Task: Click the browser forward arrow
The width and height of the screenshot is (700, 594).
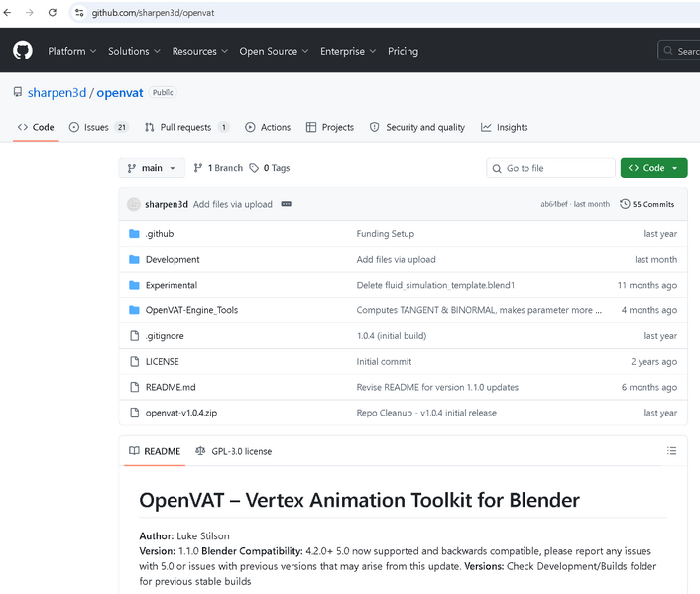Action: 30,13
